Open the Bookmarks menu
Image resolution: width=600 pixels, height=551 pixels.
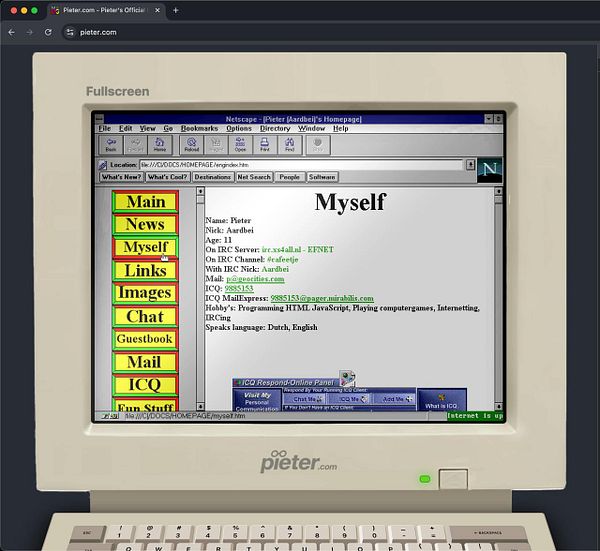[199, 129]
